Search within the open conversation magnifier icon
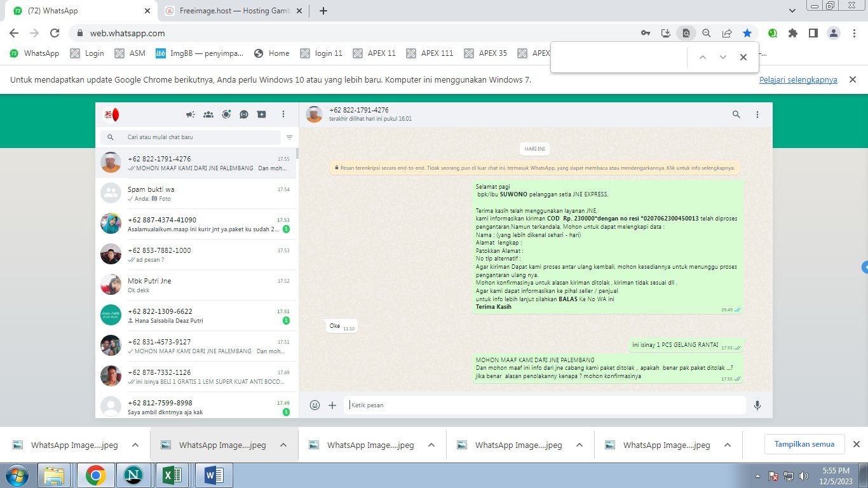 [736, 114]
